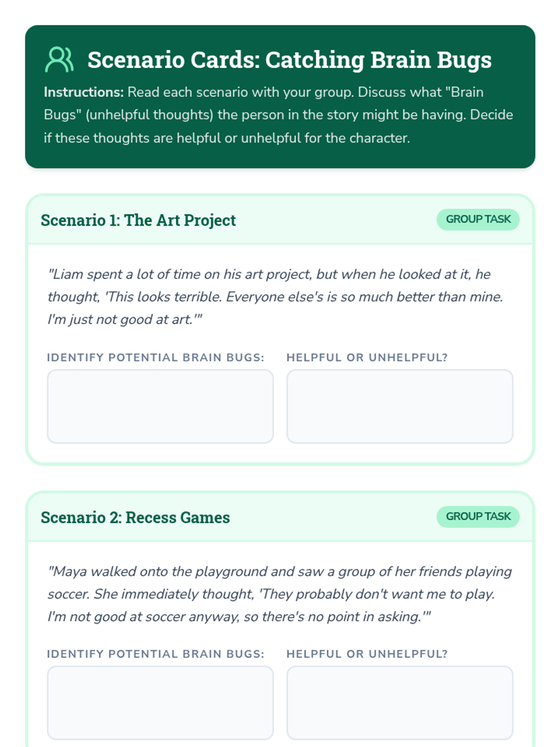Click Scenario 1 Identify Potential Brain Bugs label
This screenshot has width=560, height=747.
[x=155, y=358]
